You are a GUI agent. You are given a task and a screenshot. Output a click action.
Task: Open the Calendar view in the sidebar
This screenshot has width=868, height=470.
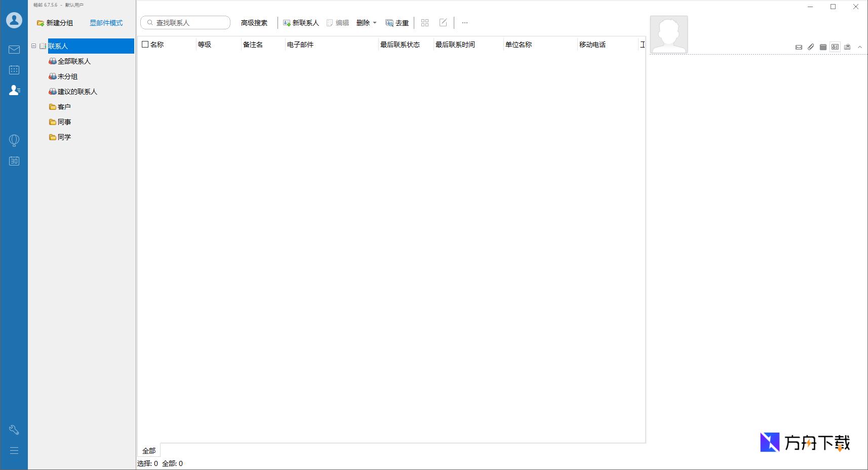pyautogui.click(x=14, y=70)
